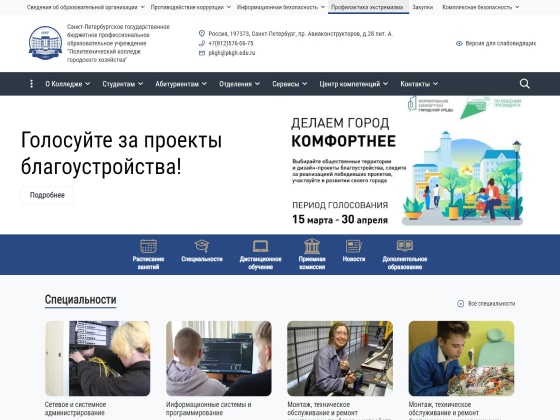Click the college logo emblem
This screenshot has width=560, height=420.
[45, 43]
